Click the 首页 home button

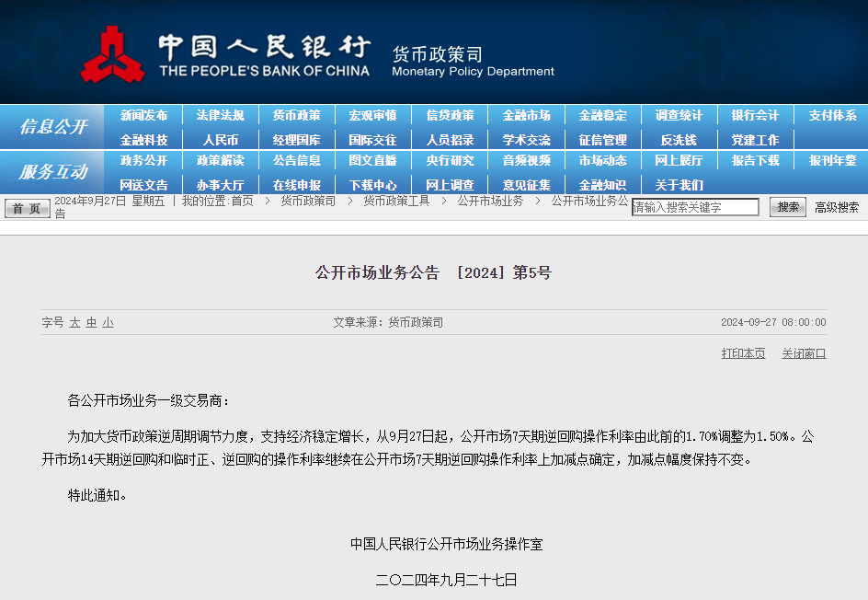click(27, 209)
